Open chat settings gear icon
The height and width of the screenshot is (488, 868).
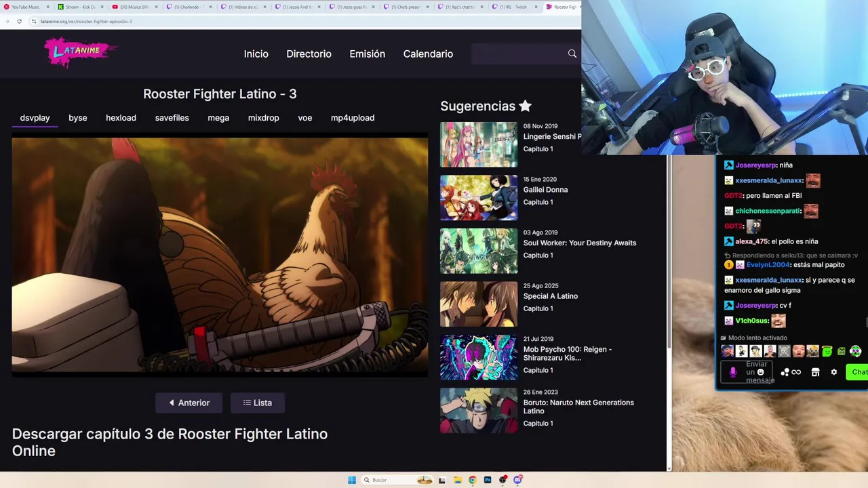pos(834,372)
